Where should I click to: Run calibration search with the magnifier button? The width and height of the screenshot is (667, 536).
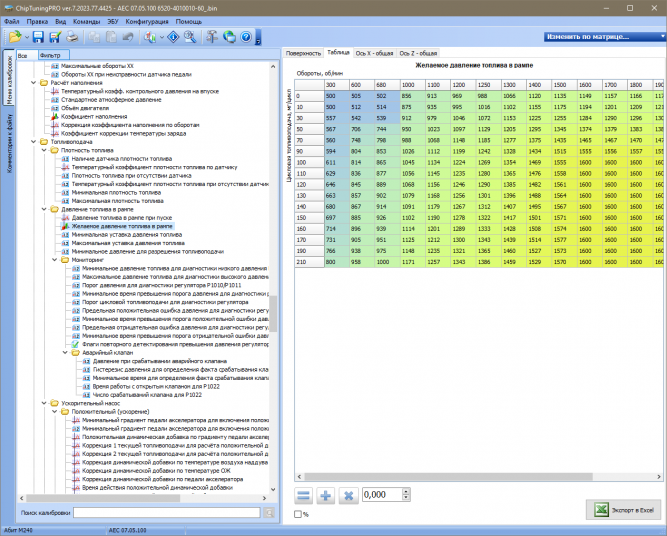click(x=269, y=513)
